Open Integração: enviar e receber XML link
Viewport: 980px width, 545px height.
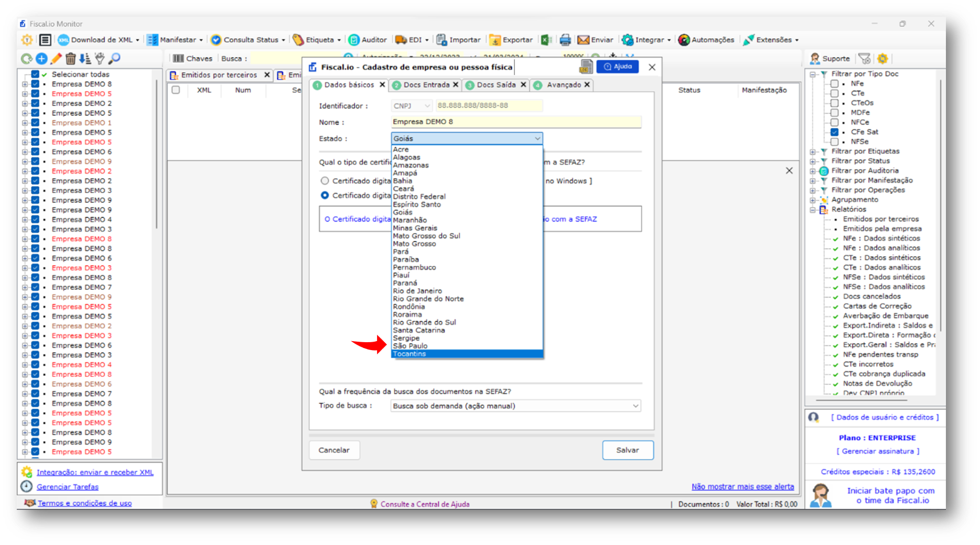(95, 472)
